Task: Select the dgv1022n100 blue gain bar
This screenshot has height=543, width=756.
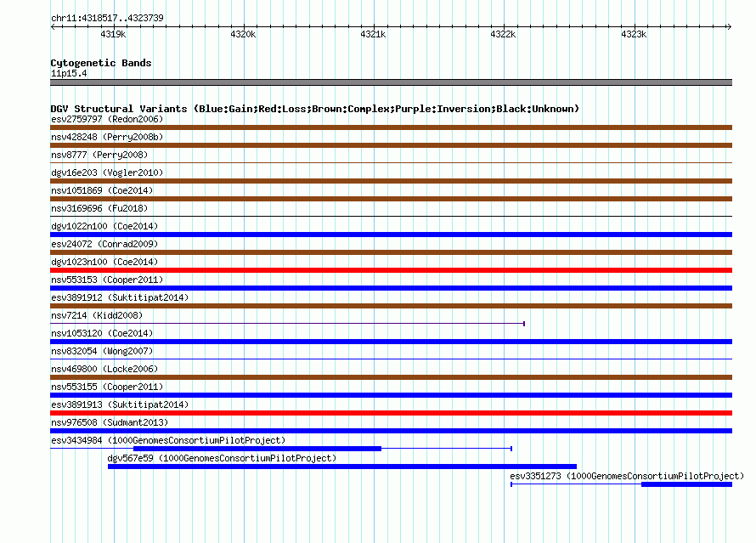Action: click(x=391, y=235)
